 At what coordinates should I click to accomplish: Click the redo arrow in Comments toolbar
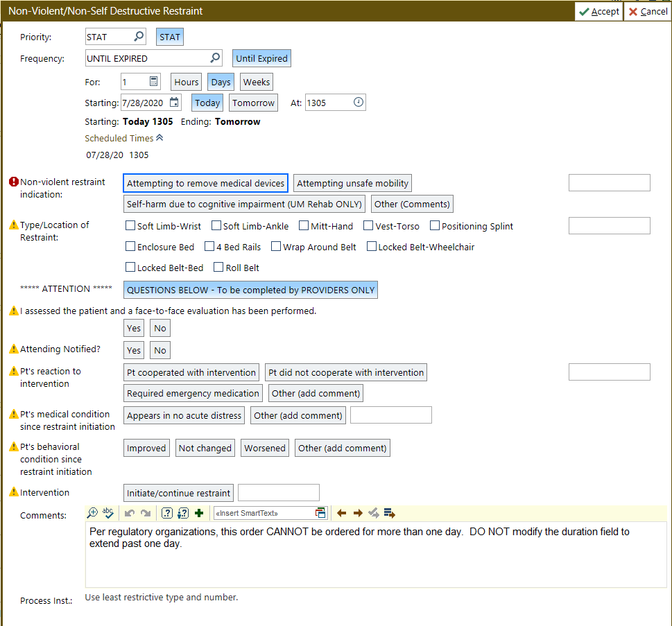coord(146,513)
